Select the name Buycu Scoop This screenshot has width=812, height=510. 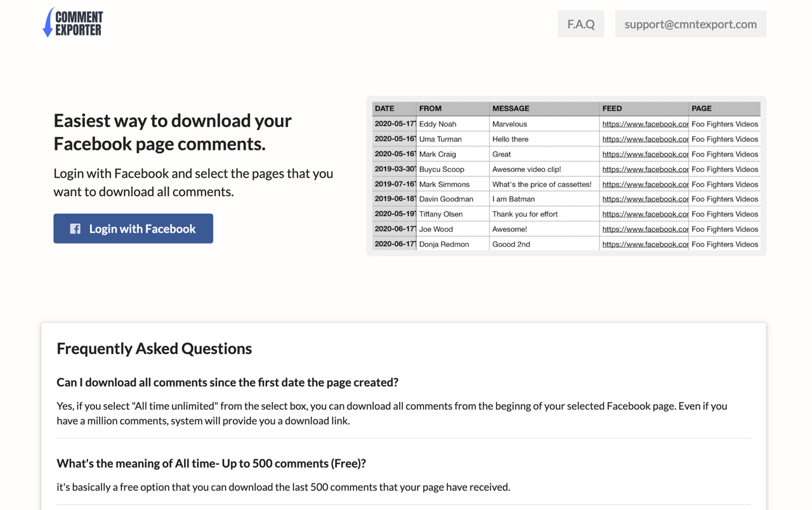pyautogui.click(x=442, y=169)
